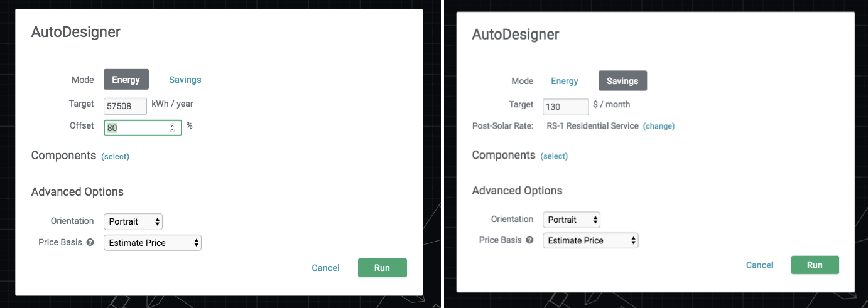Open Portrait orientation dropdown in right dialog
868x308 pixels.
pyautogui.click(x=572, y=220)
